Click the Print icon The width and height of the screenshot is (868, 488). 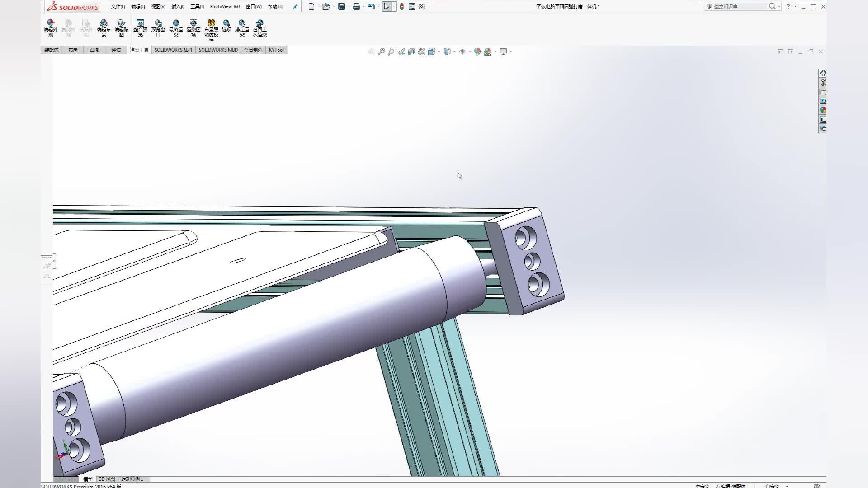click(x=356, y=6)
